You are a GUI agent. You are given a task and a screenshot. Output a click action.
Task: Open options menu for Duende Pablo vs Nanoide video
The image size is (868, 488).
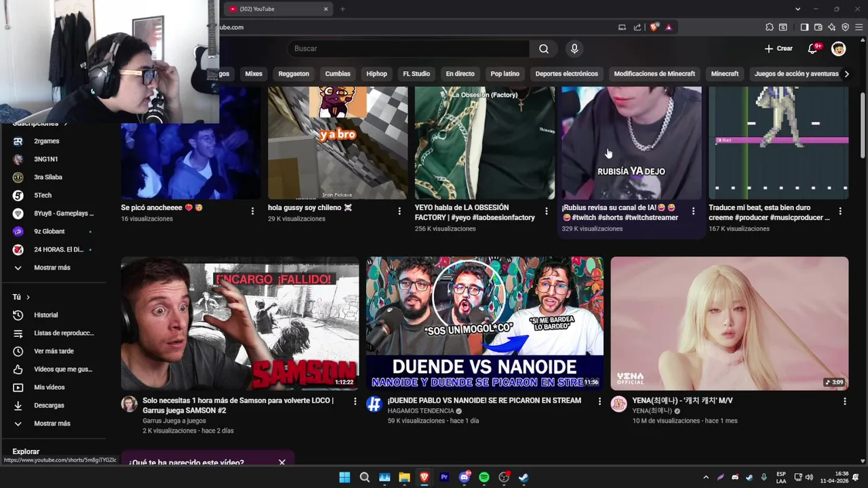point(599,401)
